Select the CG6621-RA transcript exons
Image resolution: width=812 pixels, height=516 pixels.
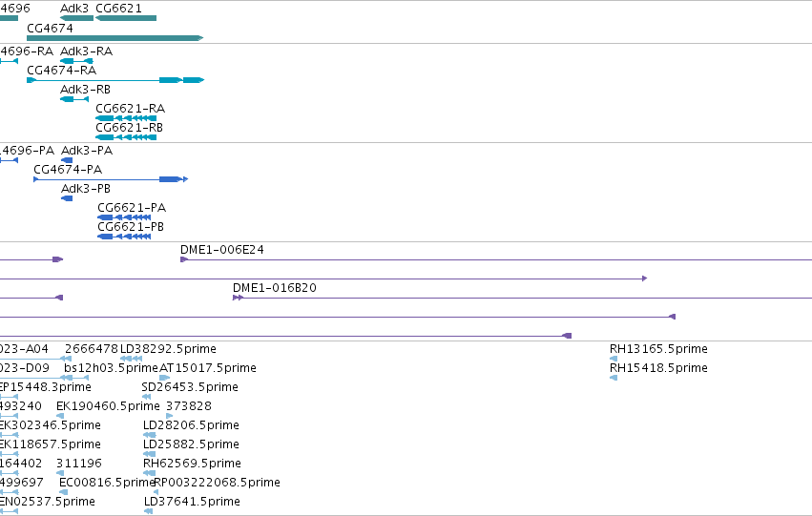click(x=126, y=118)
